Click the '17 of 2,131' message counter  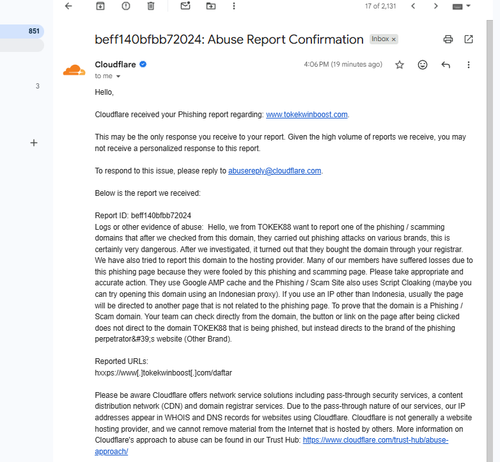click(x=380, y=6)
